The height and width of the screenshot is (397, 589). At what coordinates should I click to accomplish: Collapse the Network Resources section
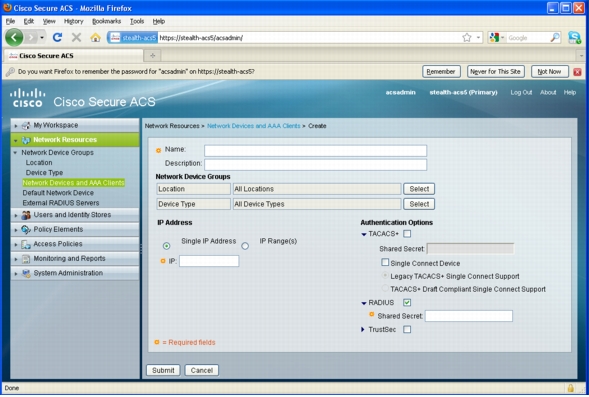point(16,140)
